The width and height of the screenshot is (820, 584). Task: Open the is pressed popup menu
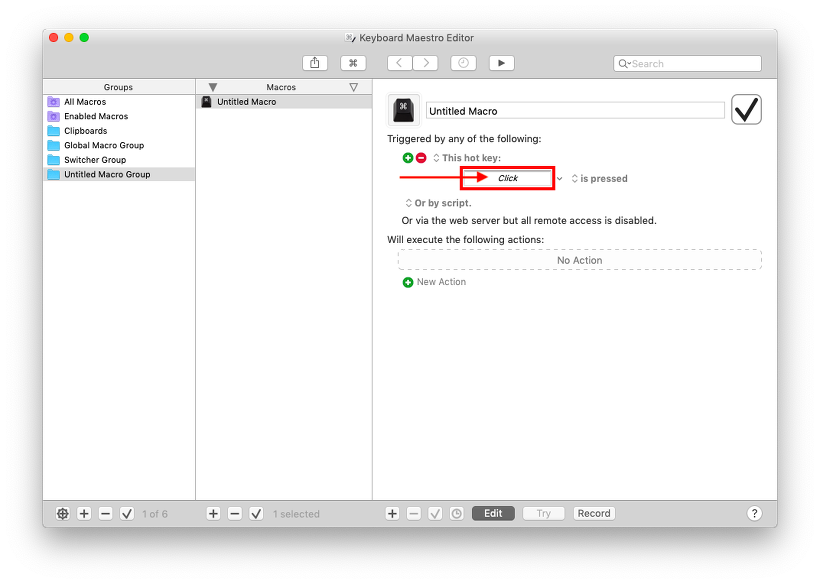point(599,179)
